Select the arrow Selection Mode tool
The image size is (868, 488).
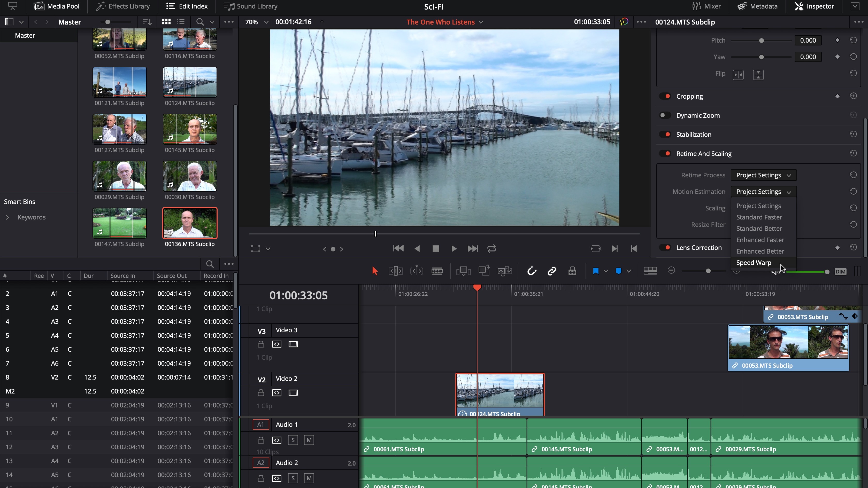375,271
